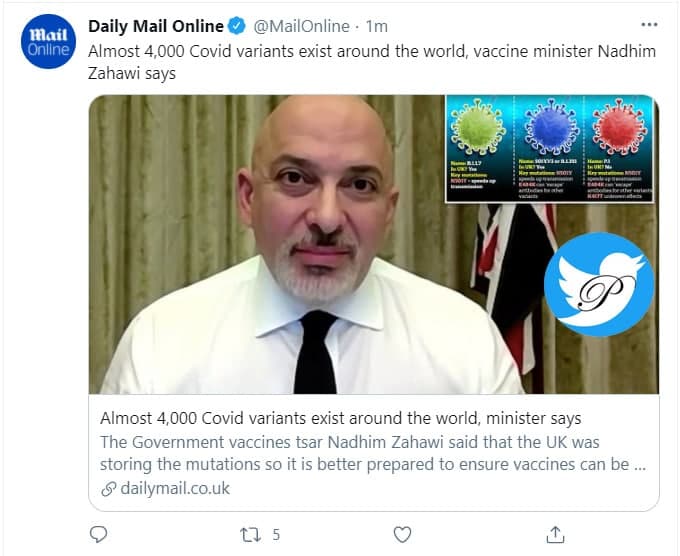Like the tweet with heart icon
Viewport: 680px width, 556px height.
402,534
